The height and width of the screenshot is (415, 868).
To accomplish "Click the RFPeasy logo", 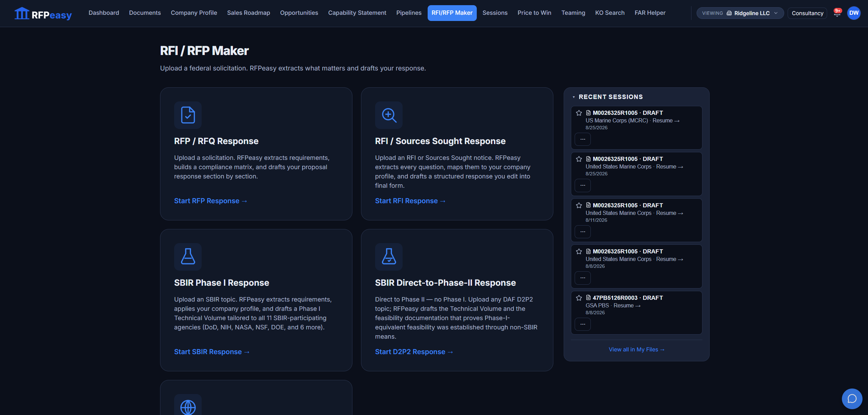I will click(43, 13).
